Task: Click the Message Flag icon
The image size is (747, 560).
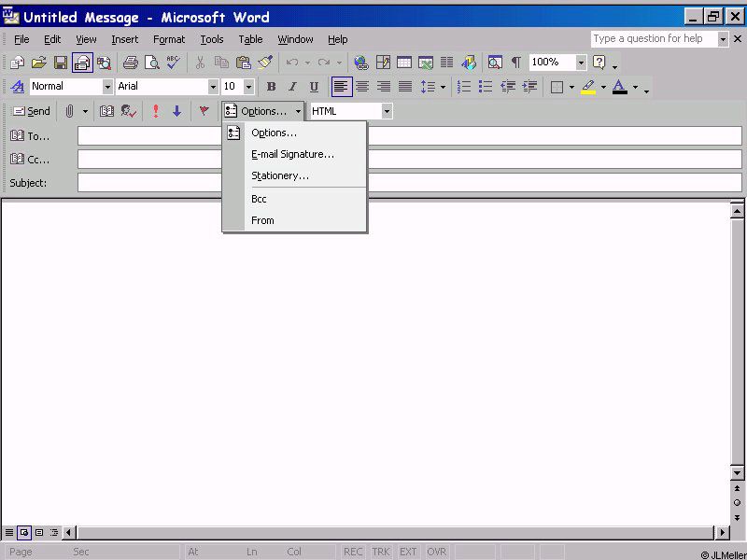Action: [204, 111]
